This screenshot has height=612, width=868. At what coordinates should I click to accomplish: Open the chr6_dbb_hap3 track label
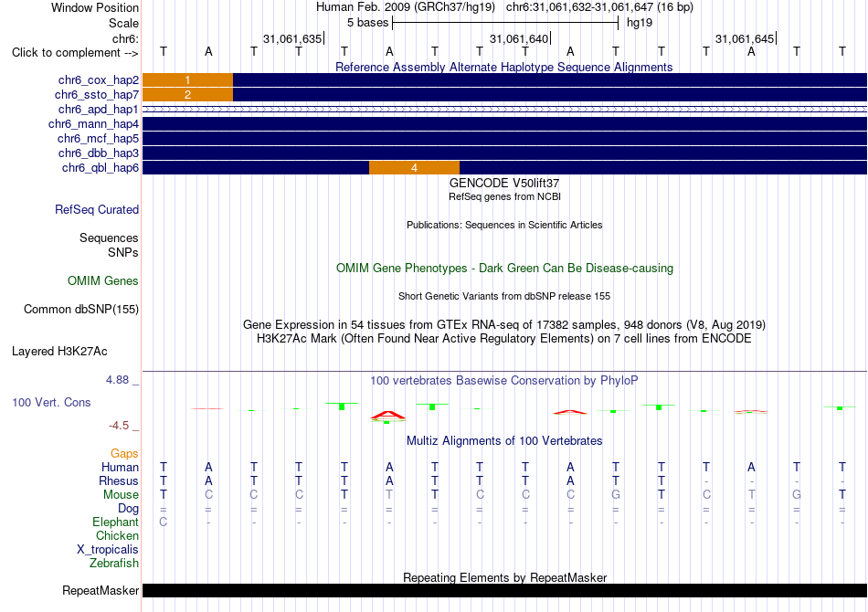[x=99, y=153]
